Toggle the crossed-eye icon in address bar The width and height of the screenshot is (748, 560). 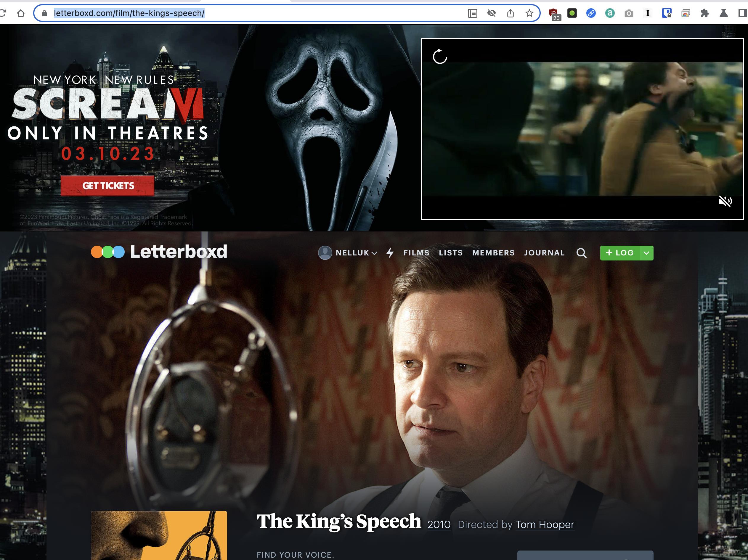(491, 14)
